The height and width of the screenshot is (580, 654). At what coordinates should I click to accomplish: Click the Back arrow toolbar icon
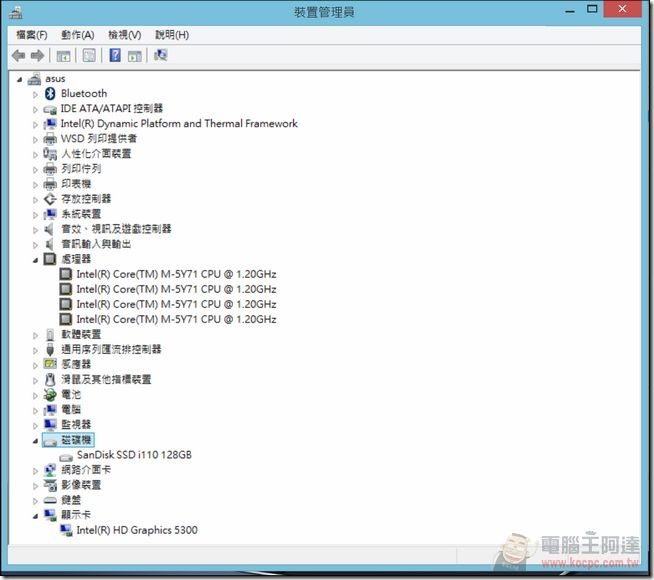click(18, 55)
